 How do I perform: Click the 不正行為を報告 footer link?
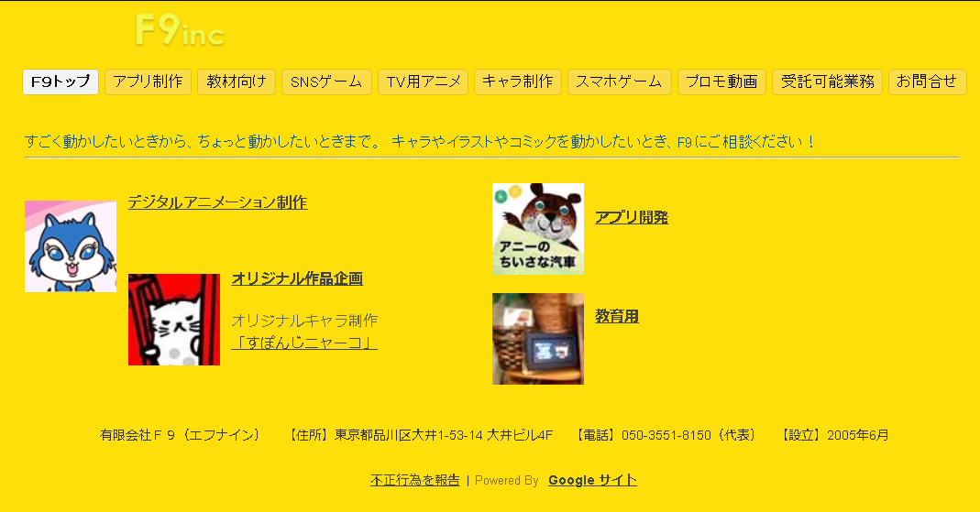pyautogui.click(x=415, y=480)
